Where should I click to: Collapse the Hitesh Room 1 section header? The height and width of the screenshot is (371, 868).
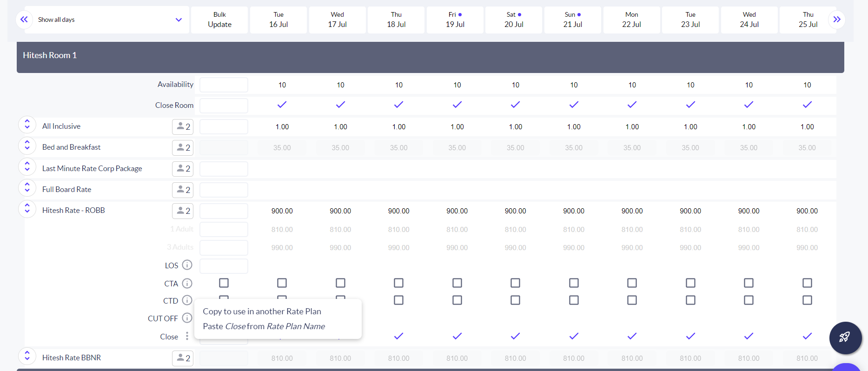pyautogui.click(x=430, y=57)
